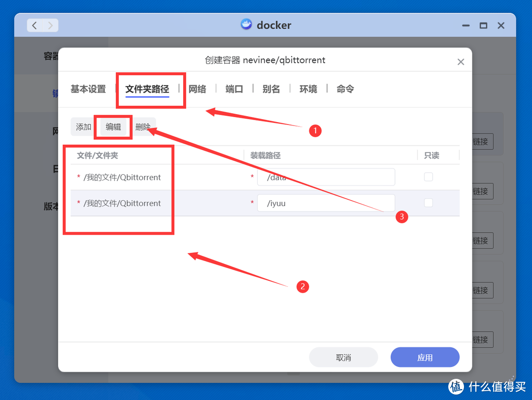Open the 端口 tab
The image size is (532, 400).
234,89
